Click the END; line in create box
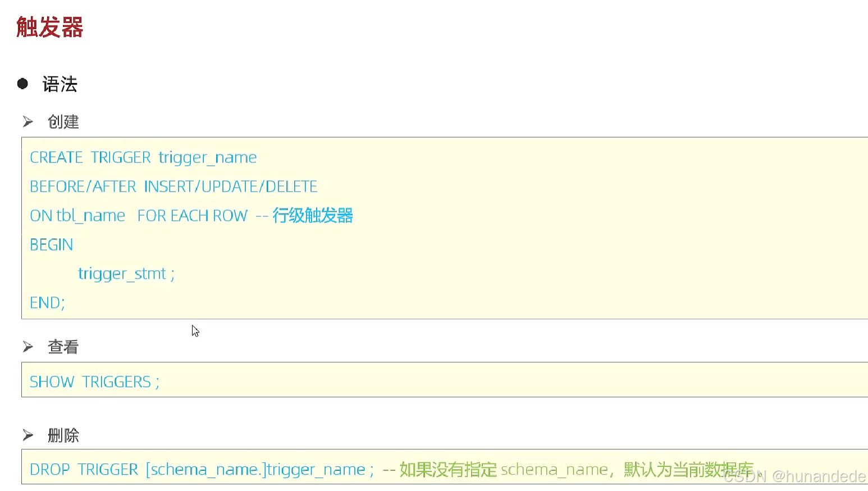Viewport: 868px width, 491px height. 47,303
